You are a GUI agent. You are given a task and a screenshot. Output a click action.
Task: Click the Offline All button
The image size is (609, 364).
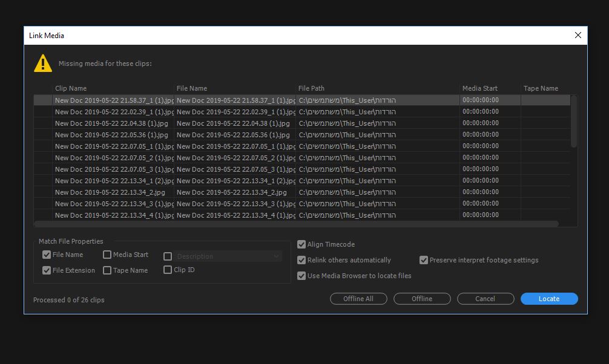(358, 299)
